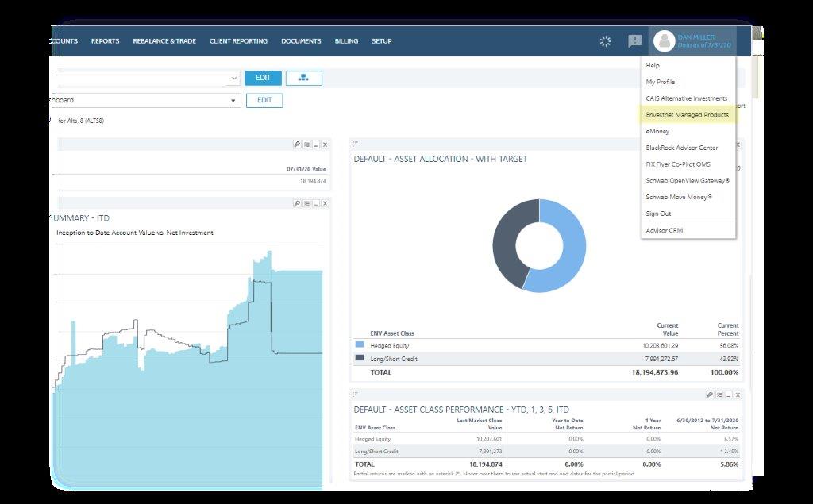Minimize the Summary ITD panel

pyautogui.click(x=316, y=203)
